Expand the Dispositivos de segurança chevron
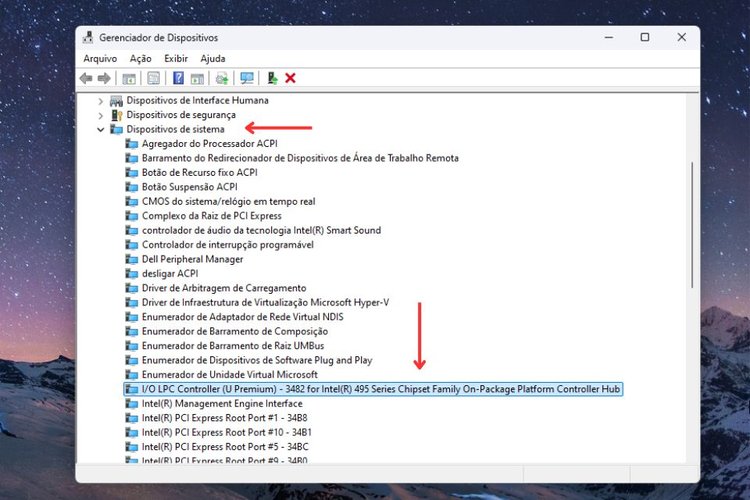 [100, 115]
